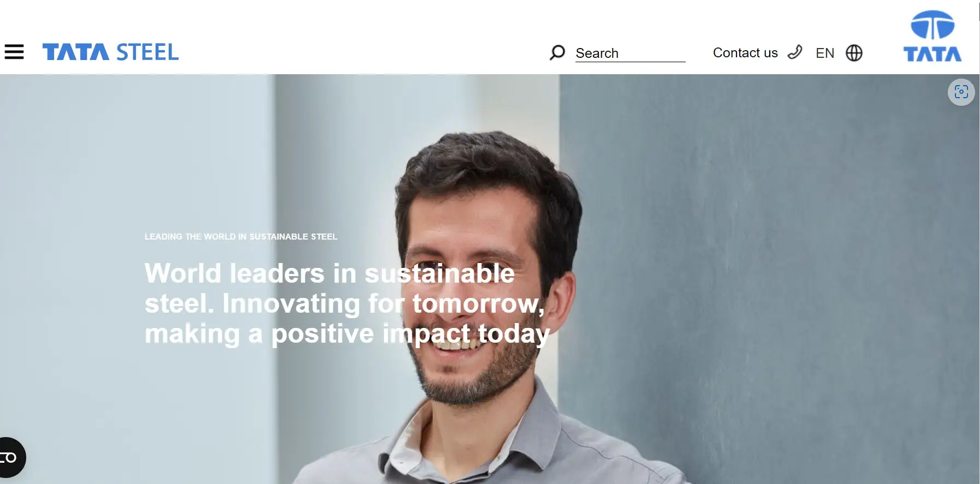Click the globe language icon
This screenshot has height=484, width=980.
854,53
